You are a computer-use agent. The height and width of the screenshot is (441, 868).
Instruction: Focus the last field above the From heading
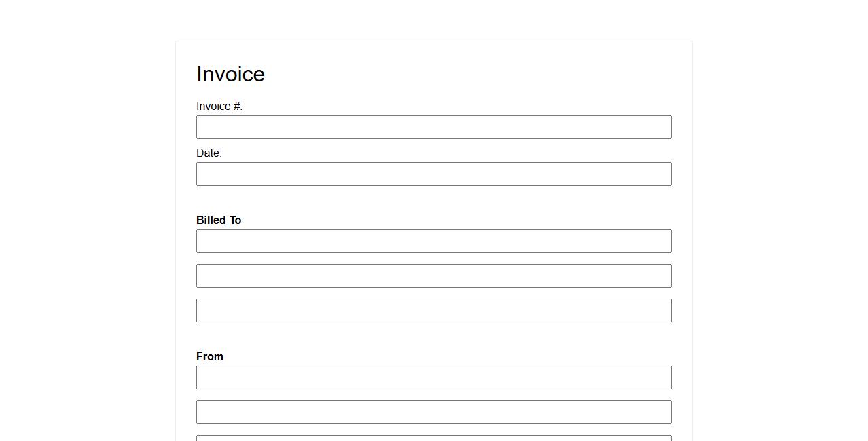433,311
